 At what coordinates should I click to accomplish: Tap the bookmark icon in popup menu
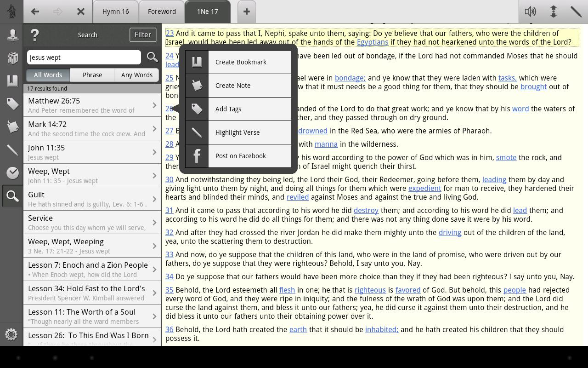tap(197, 62)
